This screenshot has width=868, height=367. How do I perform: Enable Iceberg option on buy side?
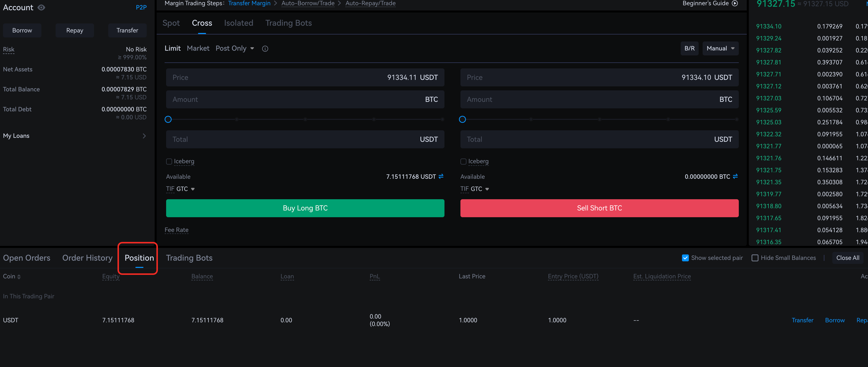coord(169,162)
